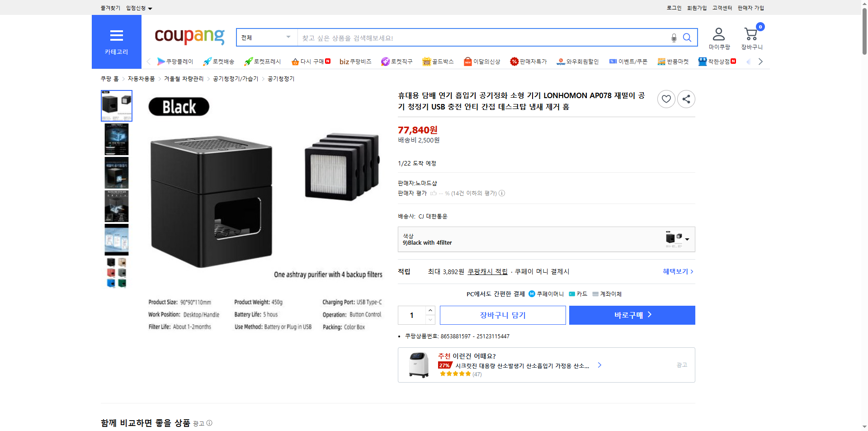Open seller rating info tooltip icon
868x431 pixels.
[x=502, y=193]
